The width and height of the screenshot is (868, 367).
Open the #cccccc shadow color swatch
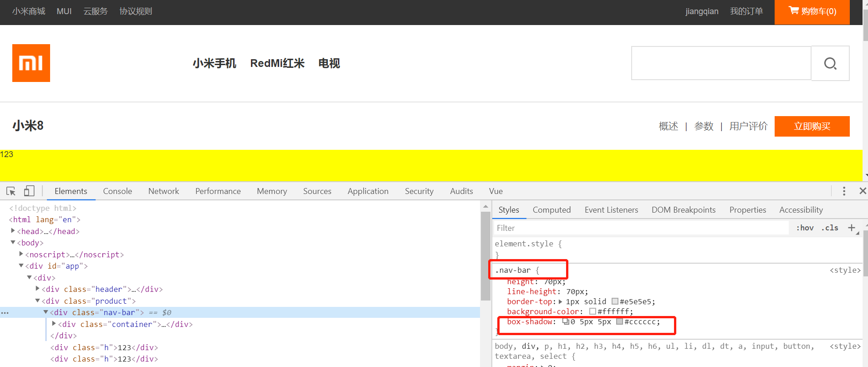[619, 321]
